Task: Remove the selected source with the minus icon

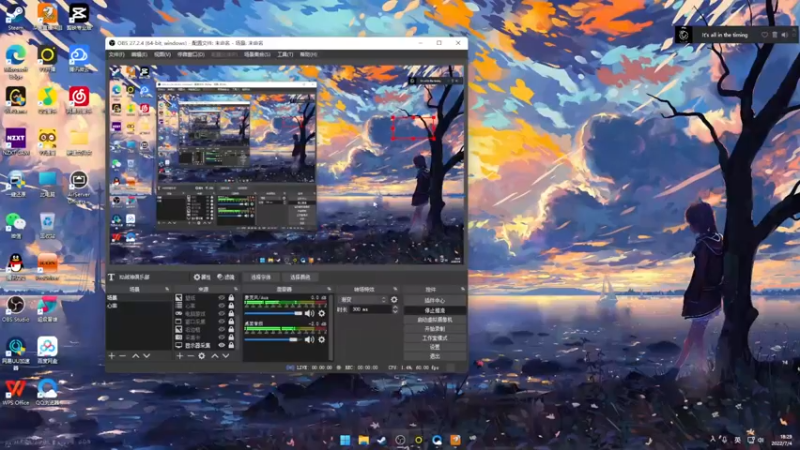Action: click(190, 356)
